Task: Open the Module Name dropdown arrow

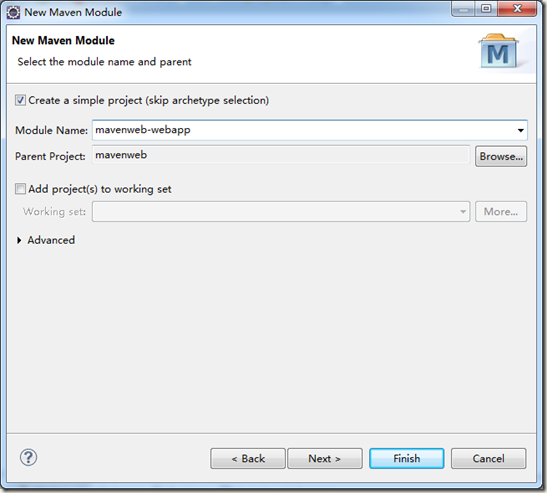Action: [520, 130]
